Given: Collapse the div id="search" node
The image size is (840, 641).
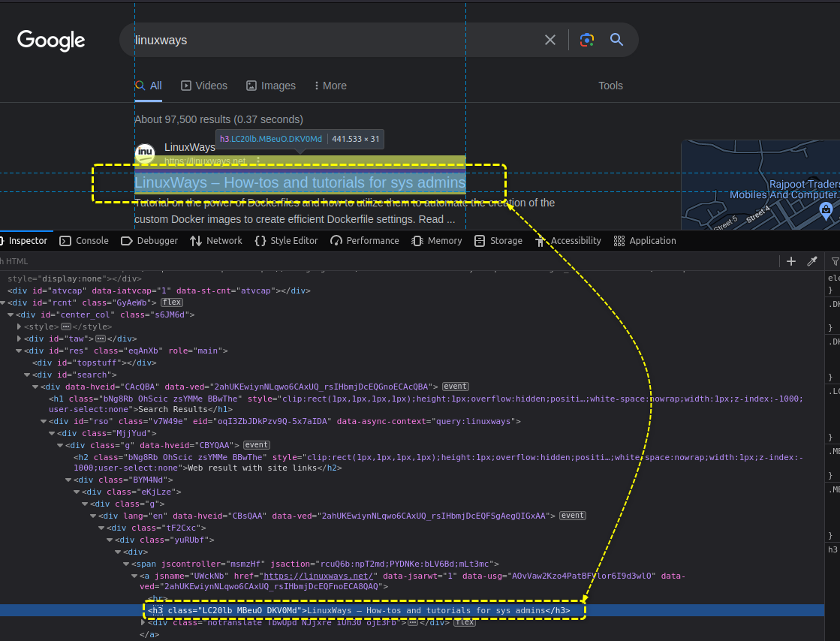Looking at the screenshot, I should (x=27, y=375).
